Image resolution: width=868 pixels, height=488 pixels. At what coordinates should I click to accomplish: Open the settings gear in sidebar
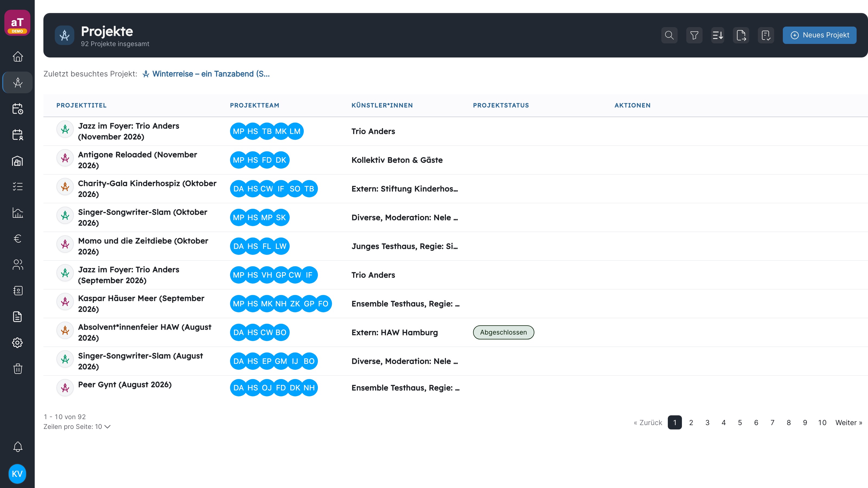pos(18,342)
